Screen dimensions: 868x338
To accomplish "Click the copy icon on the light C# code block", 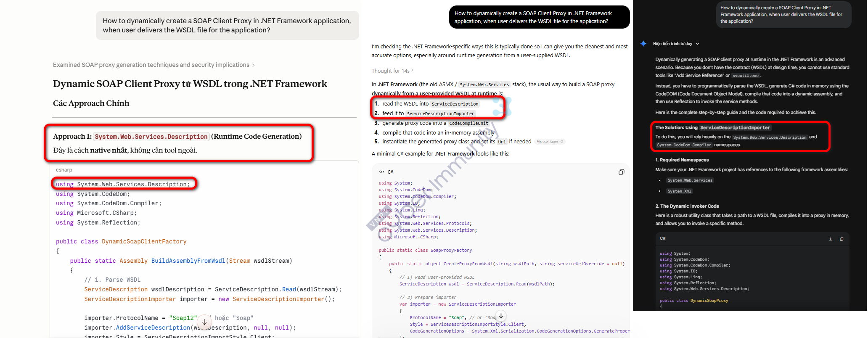I will pyautogui.click(x=621, y=172).
